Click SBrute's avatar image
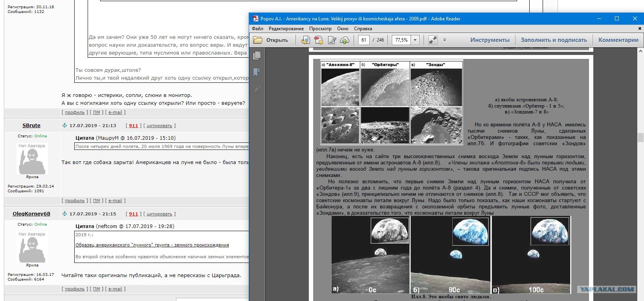 [x=32, y=158]
